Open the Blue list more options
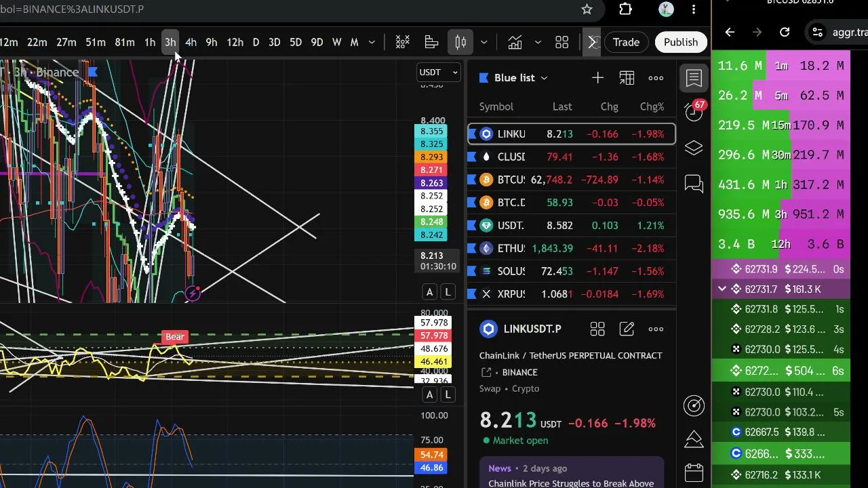The width and height of the screenshot is (868, 488). (656, 78)
